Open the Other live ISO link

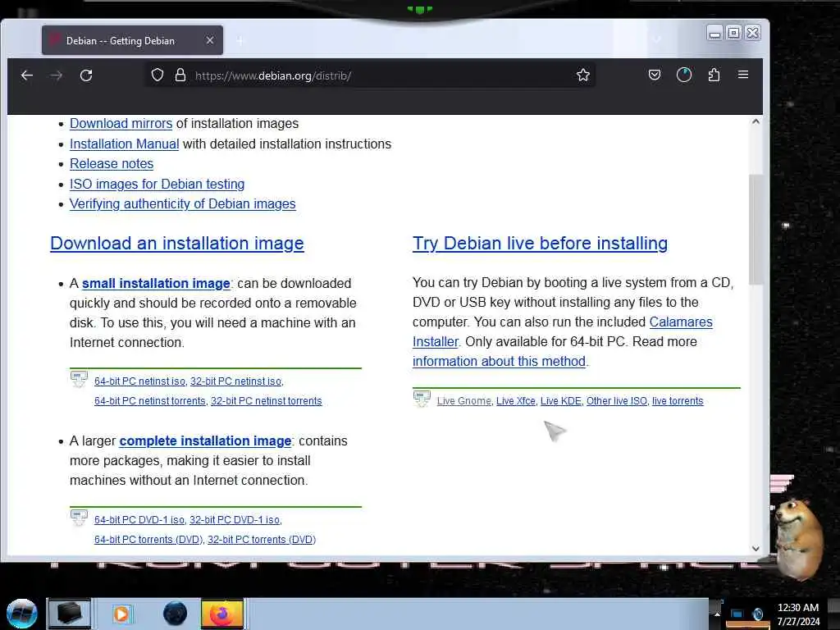(x=617, y=401)
